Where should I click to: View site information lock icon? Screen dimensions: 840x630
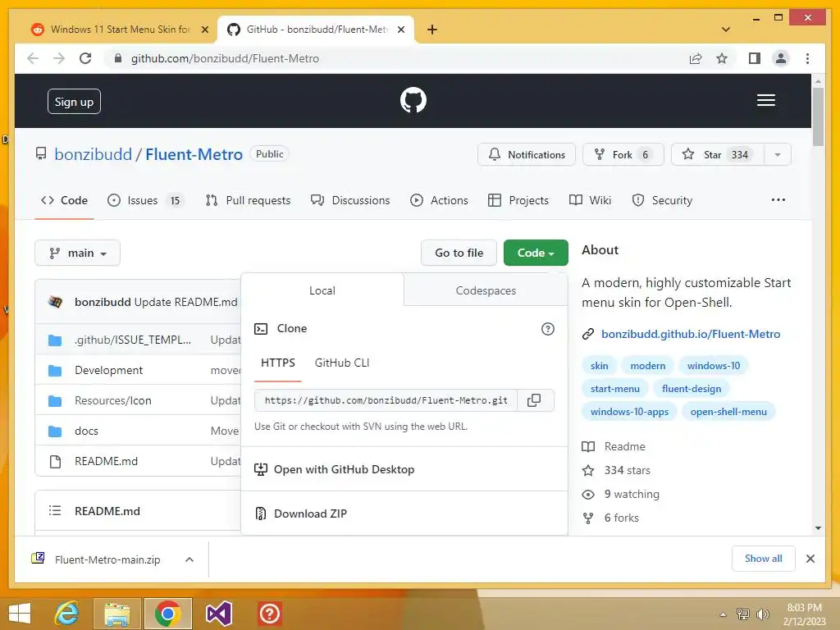118,58
